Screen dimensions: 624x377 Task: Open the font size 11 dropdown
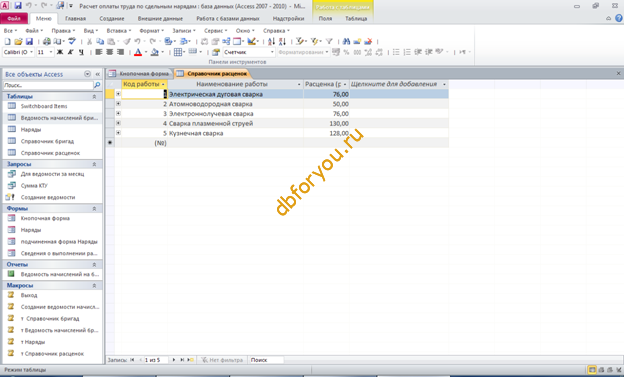tap(51, 52)
